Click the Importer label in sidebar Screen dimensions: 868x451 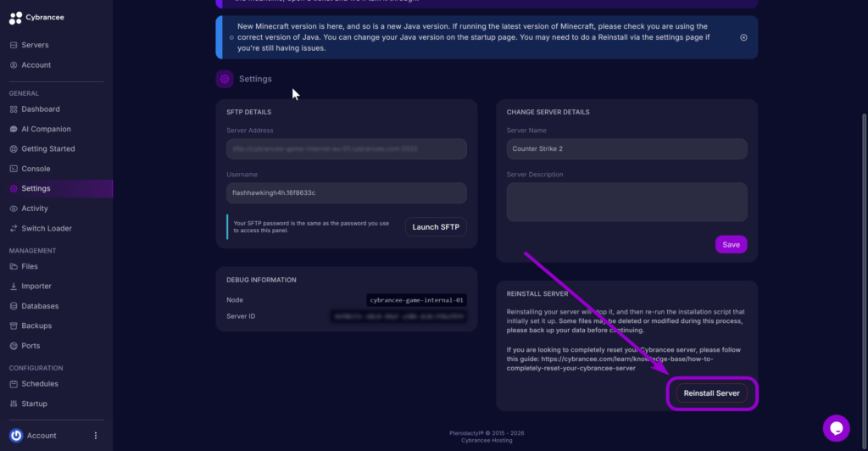[x=36, y=286]
